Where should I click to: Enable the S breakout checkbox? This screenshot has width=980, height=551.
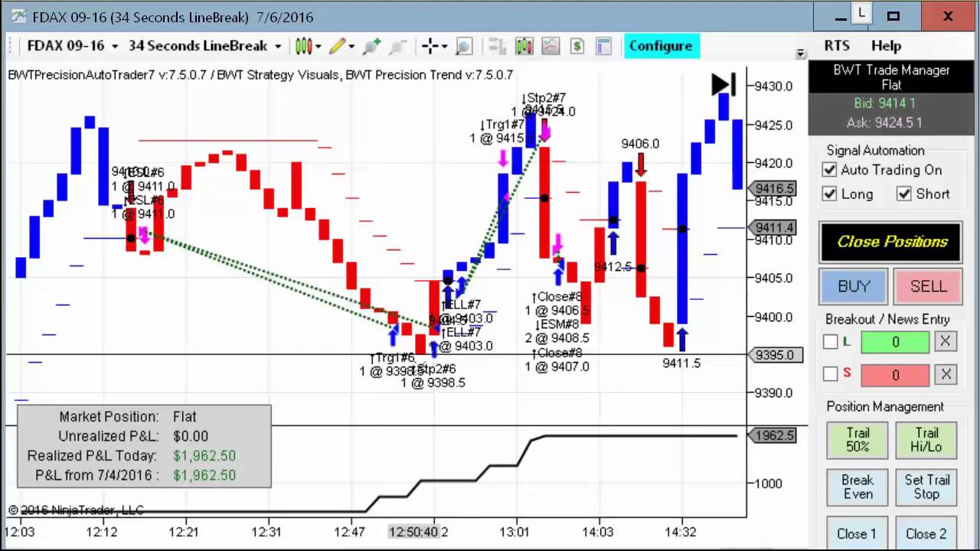click(x=830, y=374)
